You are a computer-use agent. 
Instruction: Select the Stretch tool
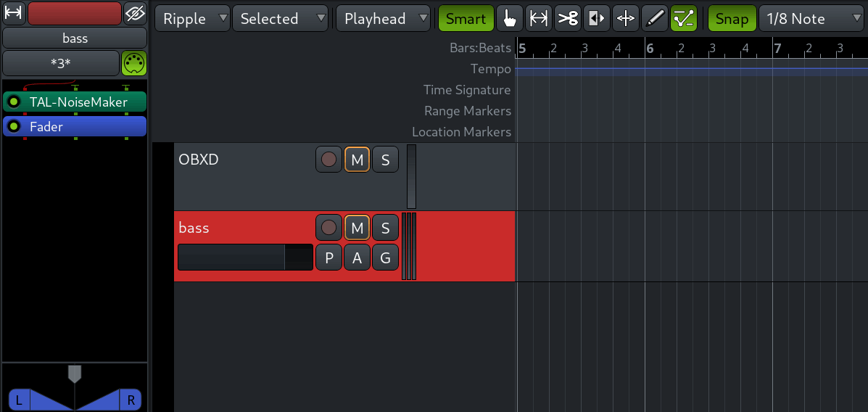tap(625, 19)
